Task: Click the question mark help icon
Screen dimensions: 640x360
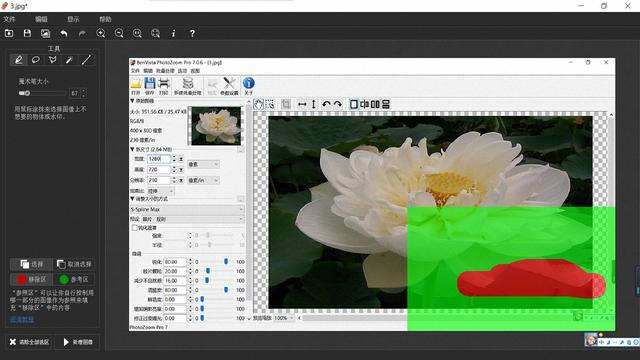Action: (192, 33)
